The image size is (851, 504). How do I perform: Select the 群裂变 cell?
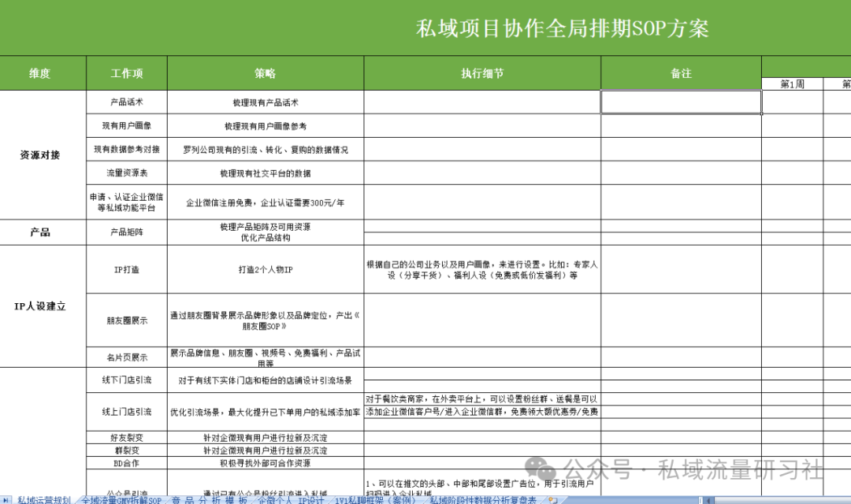[127, 450]
